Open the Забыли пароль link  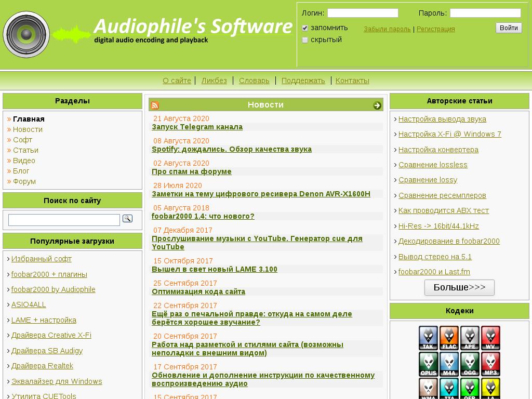point(387,29)
